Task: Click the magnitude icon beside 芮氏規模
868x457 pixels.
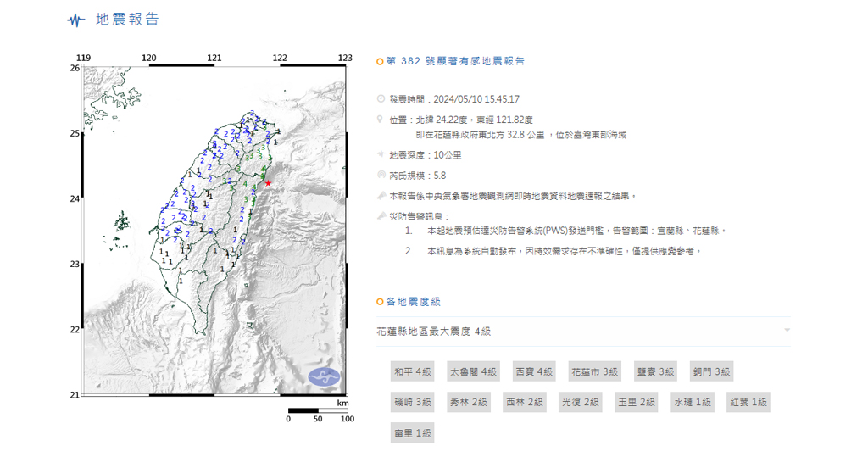Action: coord(381,175)
